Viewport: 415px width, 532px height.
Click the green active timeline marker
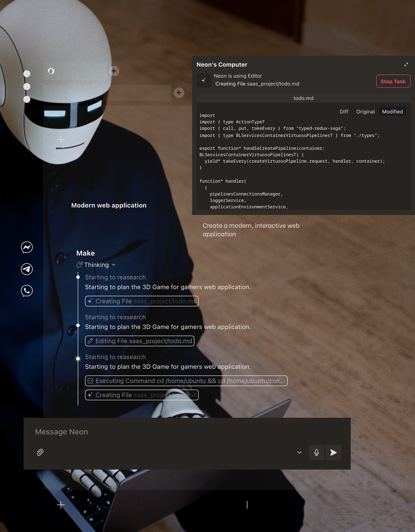(78, 358)
